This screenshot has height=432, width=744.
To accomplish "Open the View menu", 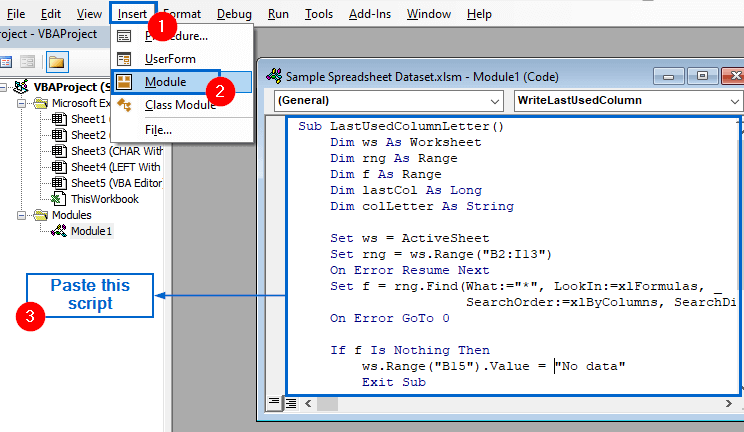I will point(89,14).
